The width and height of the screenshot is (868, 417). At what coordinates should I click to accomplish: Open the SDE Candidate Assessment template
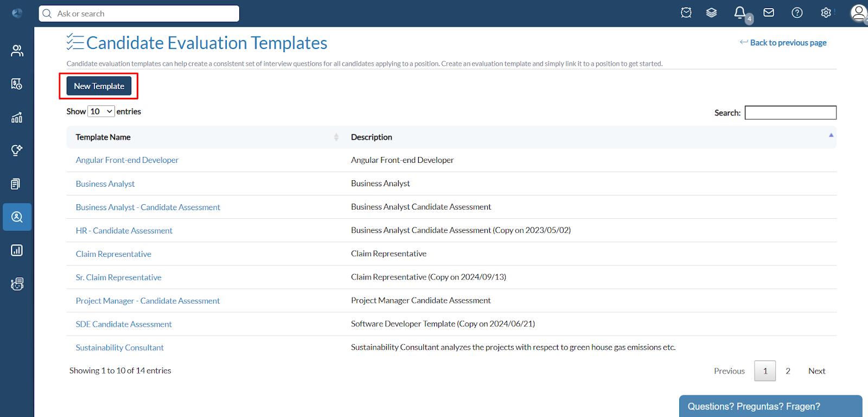[x=124, y=324]
